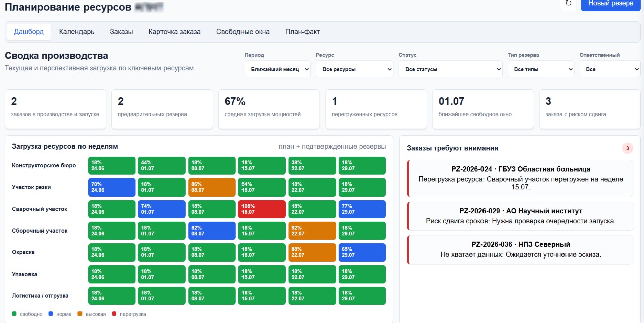Image resolution: width=644 pixels, height=323 pixels.
Task: Expand the Статус dropdown
Action: coord(450,69)
